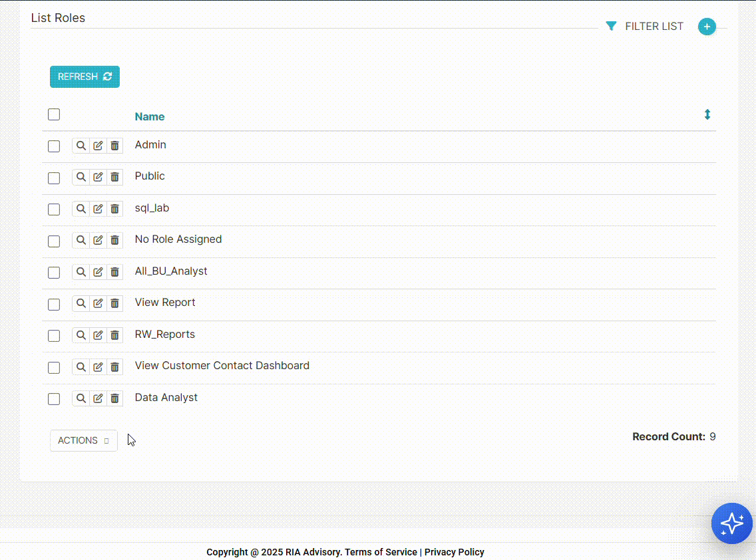The image size is (756, 560).
Task: Open edit icon for View Report role
Action: pyautogui.click(x=98, y=303)
